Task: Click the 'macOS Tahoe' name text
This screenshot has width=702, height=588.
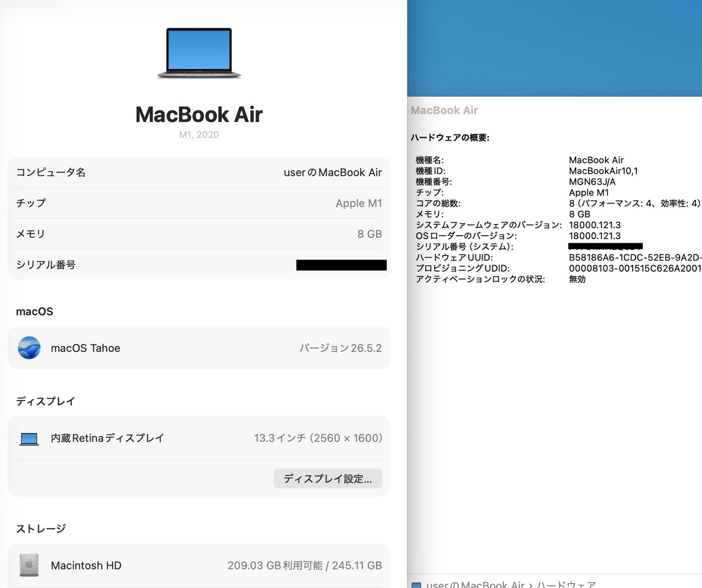Action: pos(86,348)
